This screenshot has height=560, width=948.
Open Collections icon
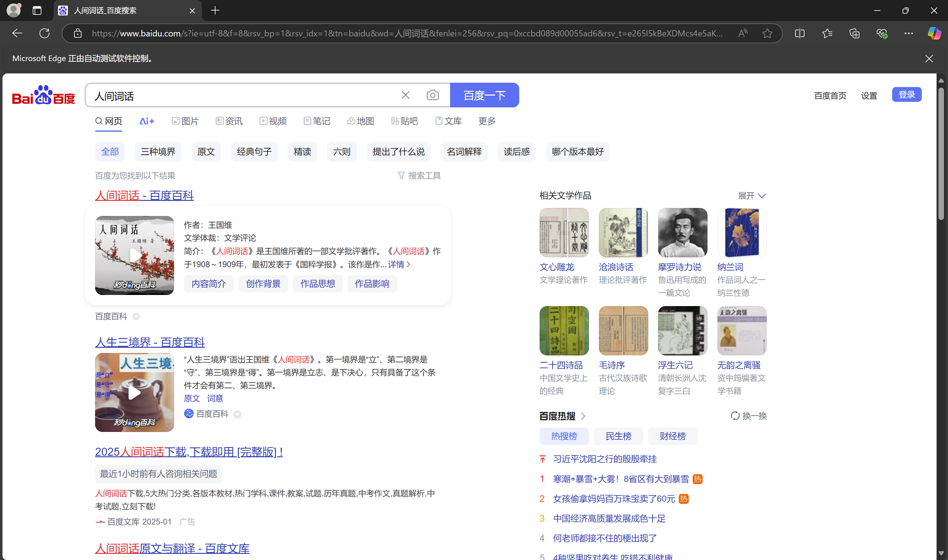tap(854, 33)
